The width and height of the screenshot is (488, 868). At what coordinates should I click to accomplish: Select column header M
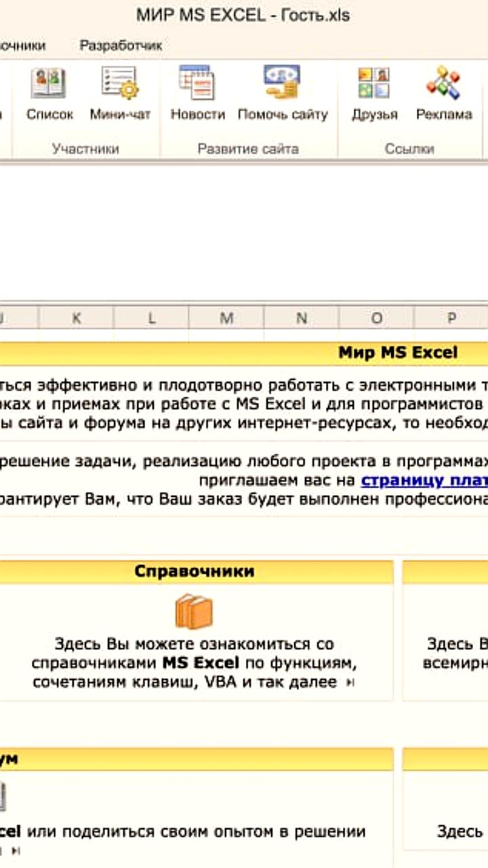227,318
